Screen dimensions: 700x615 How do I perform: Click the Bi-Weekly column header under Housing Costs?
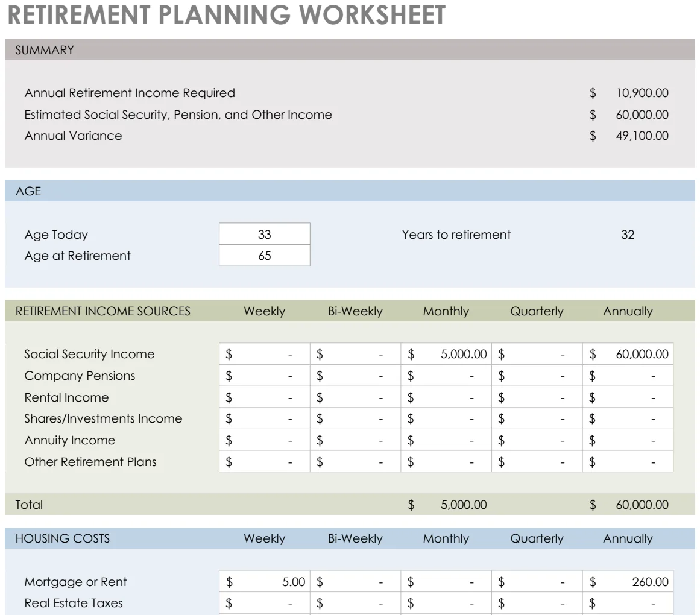point(355,538)
